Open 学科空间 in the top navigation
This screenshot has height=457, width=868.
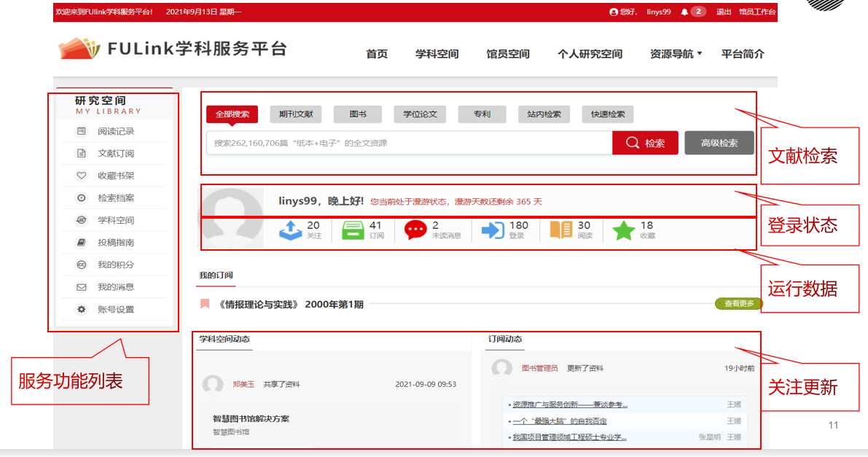(437, 54)
